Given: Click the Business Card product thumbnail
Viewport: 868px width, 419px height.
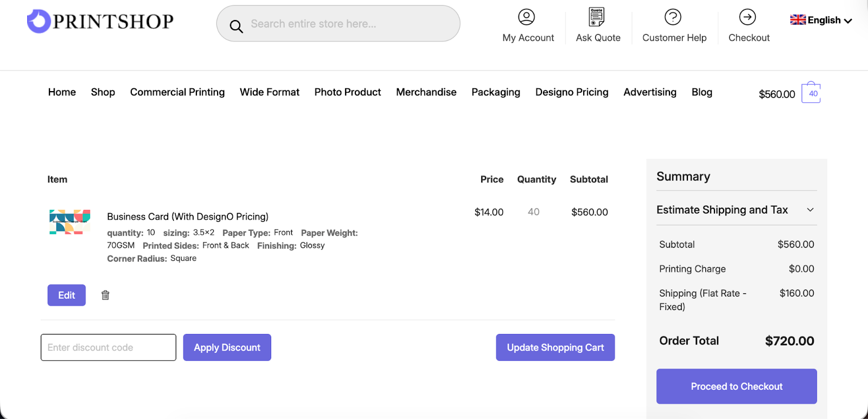Looking at the screenshot, I should (70, 222).
